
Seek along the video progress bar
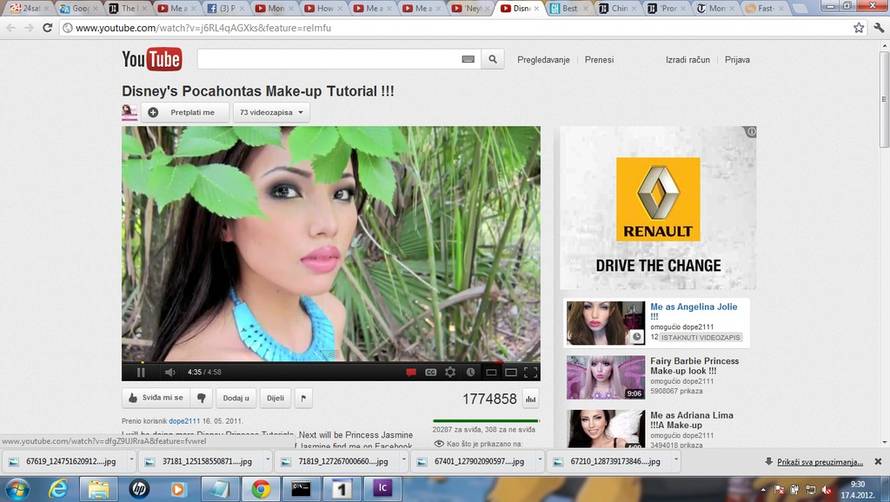(331, 362)
